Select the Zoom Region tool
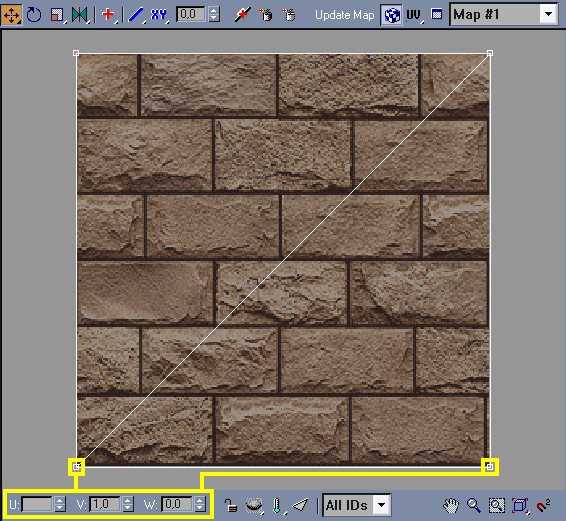Viewport: 566px width, 521px height. click(x=497, y=505)
